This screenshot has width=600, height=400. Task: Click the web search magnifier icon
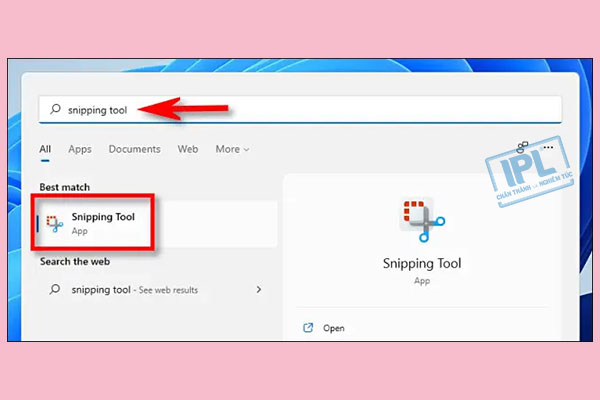54,290
